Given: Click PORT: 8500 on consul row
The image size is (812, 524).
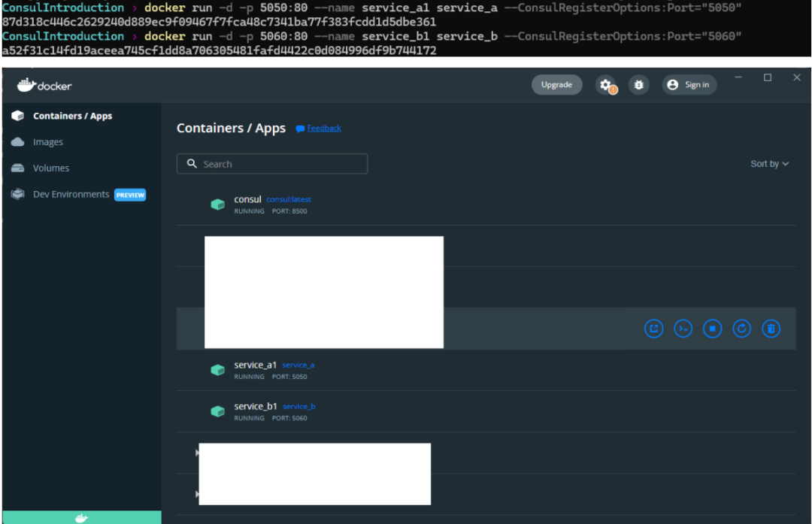Looking at the screenshot, I should 289,211.
